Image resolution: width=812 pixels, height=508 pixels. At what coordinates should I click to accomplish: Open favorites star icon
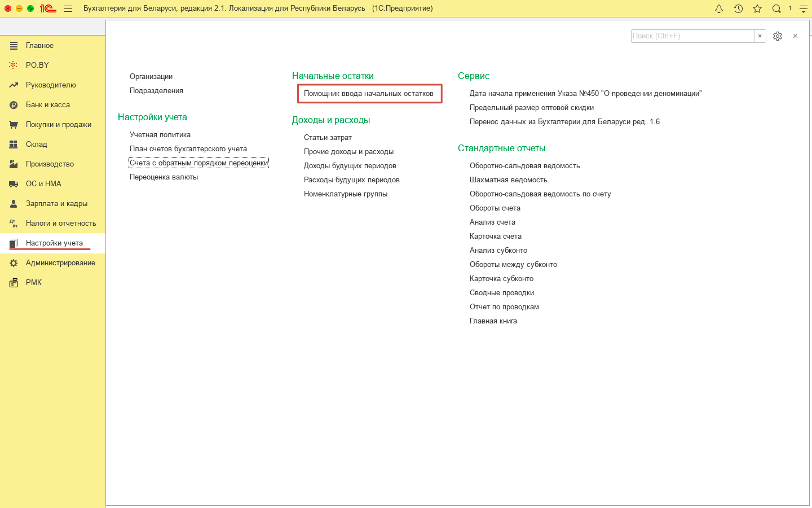(757, 8)
